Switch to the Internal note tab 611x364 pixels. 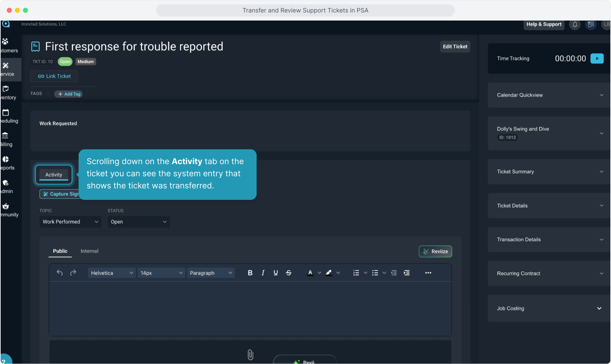pyautogui.click(x=89, y=251)
